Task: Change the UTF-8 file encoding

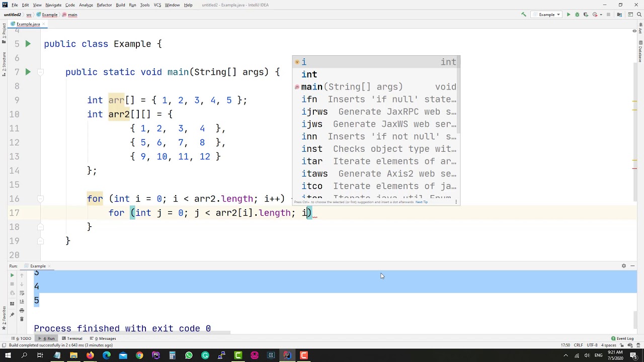Action: [592, 345]
